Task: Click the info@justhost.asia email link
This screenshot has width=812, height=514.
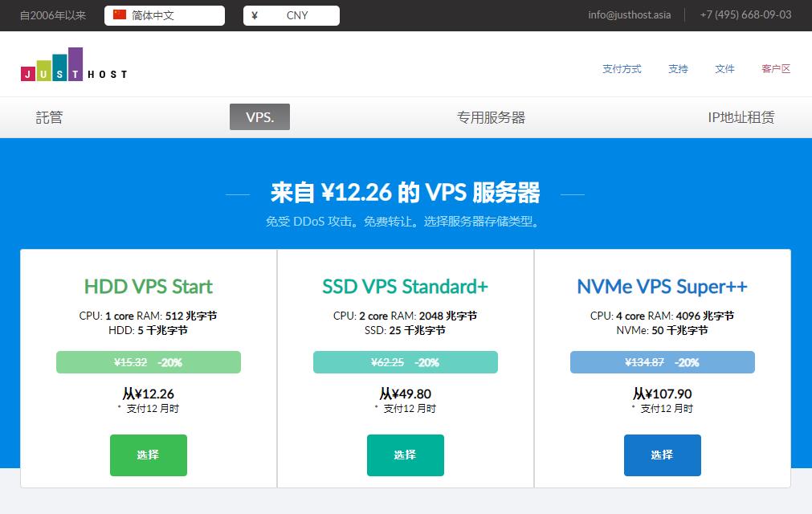Action: coord(629,15)
